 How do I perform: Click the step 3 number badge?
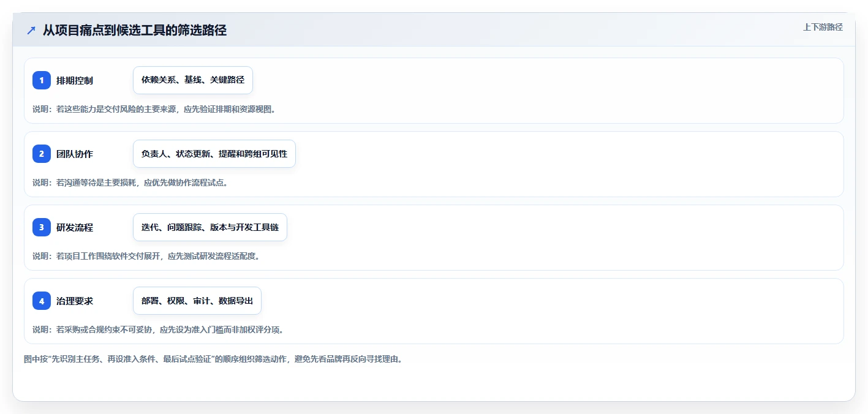pyautogui.click(x=42, y=227)
